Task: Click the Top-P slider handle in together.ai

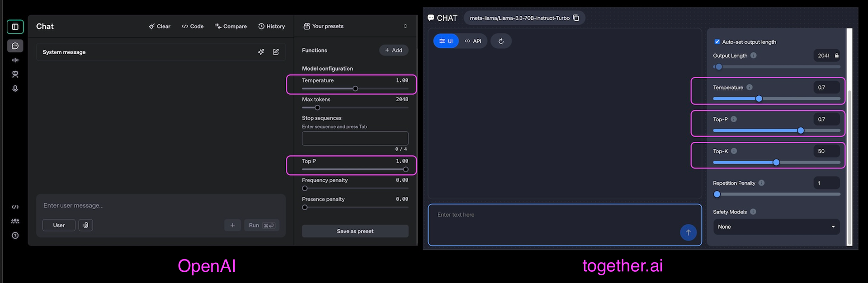Action: tap(801, 130)
